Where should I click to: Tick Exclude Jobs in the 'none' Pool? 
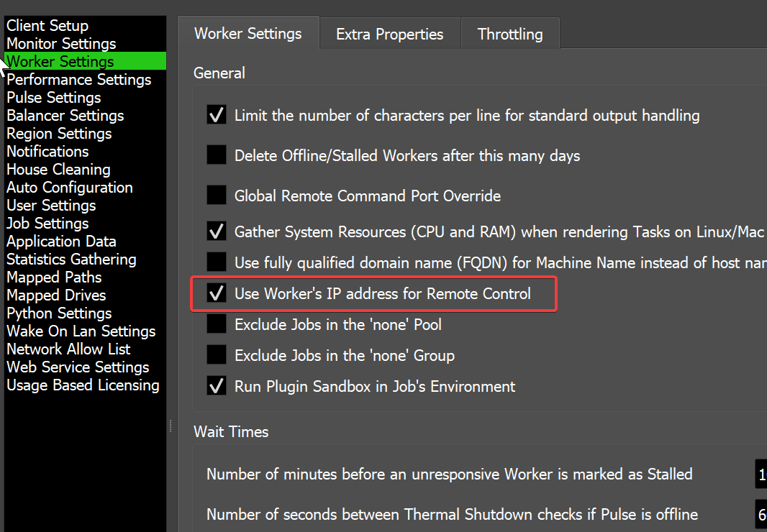(217, 324)
